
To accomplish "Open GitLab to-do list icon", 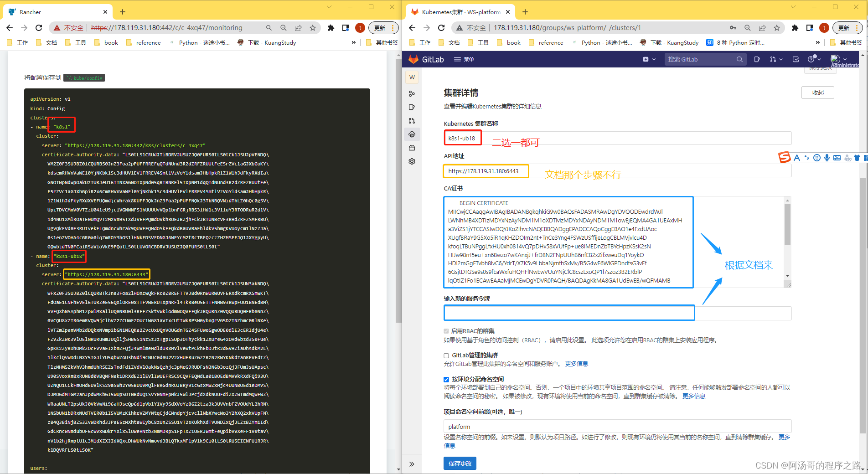I will click(796, 59).
